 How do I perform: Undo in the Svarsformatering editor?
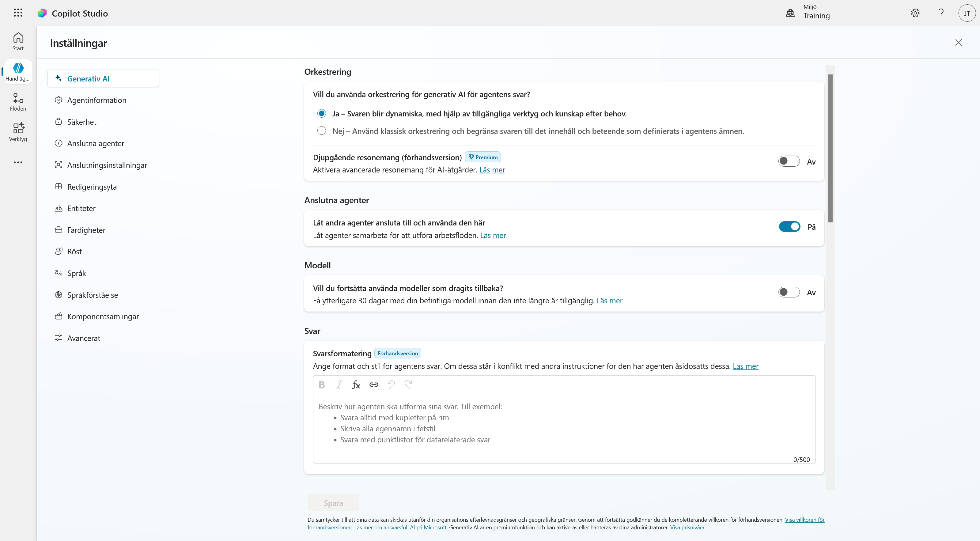click(x=391, y=385)
